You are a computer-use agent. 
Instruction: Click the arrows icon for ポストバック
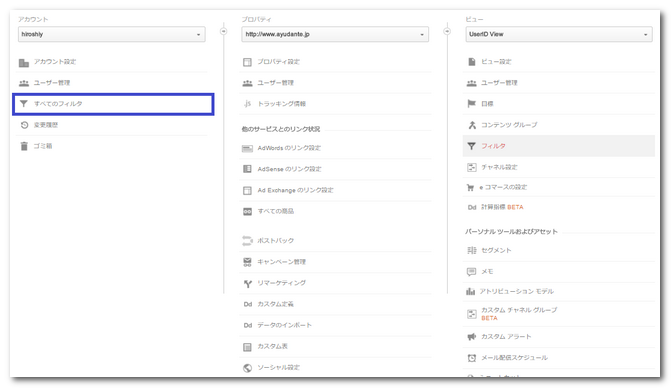pos(247,241)
